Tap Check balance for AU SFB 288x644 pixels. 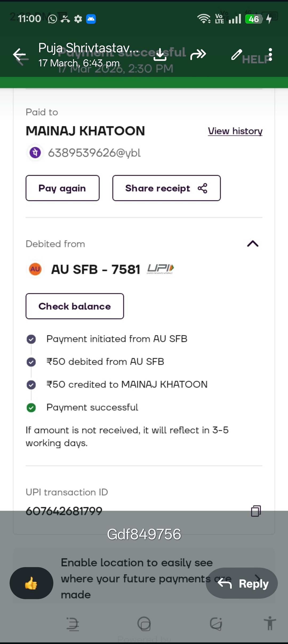[x=75, y=306]
